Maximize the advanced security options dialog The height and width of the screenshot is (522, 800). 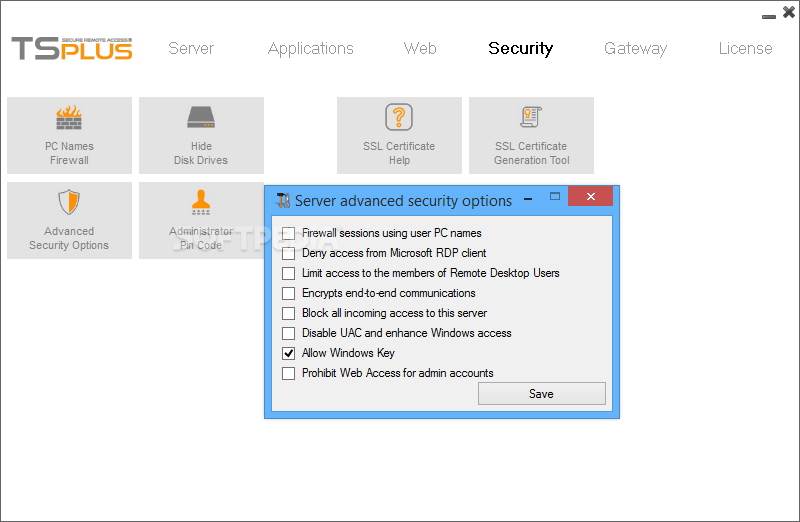555,196
